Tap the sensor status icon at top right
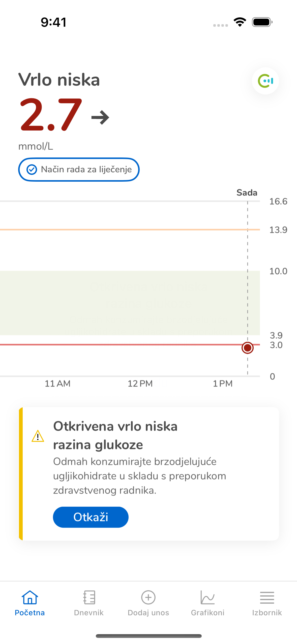297x644 pixels. (265, 81)
